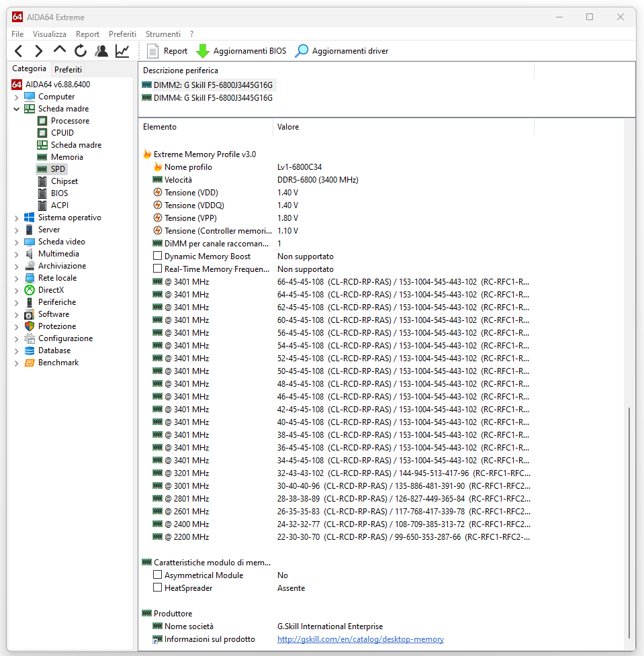Click the Report toolbar button

pyautogui.click(x=167, y=51)
